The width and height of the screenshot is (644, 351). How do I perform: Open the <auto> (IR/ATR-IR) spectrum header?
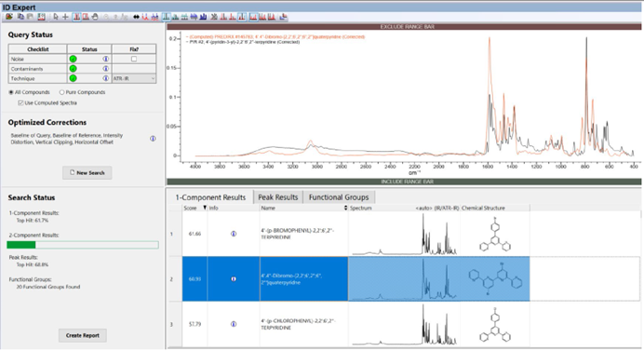(x=437, y=208)
